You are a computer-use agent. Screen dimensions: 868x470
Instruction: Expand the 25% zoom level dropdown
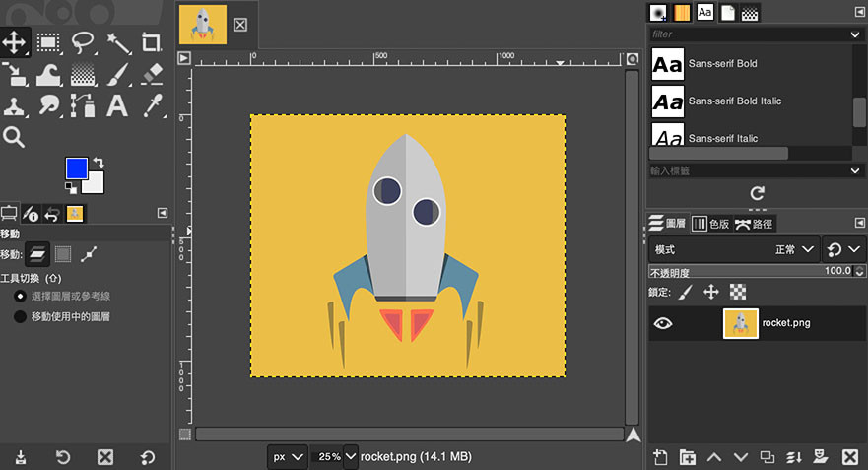pyautogui.click(x=350, y=457)
